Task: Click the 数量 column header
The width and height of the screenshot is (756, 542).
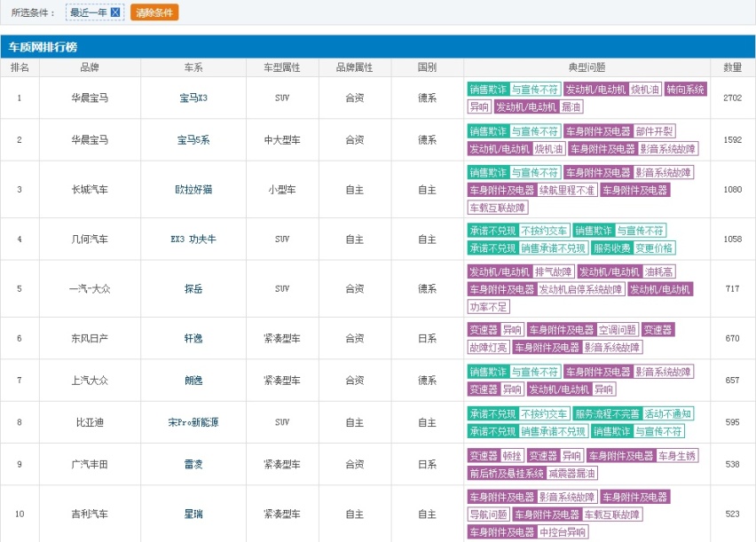Action: [732, 67]
